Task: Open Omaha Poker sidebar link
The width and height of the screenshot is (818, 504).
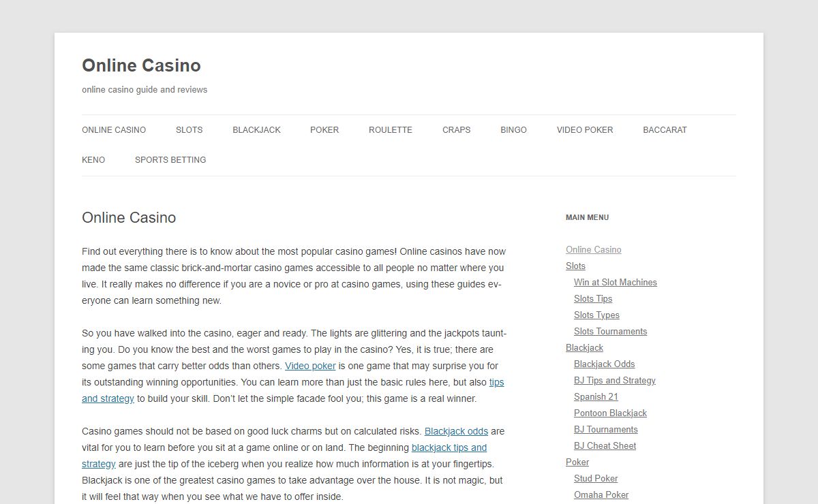Action: click(601, 495)
